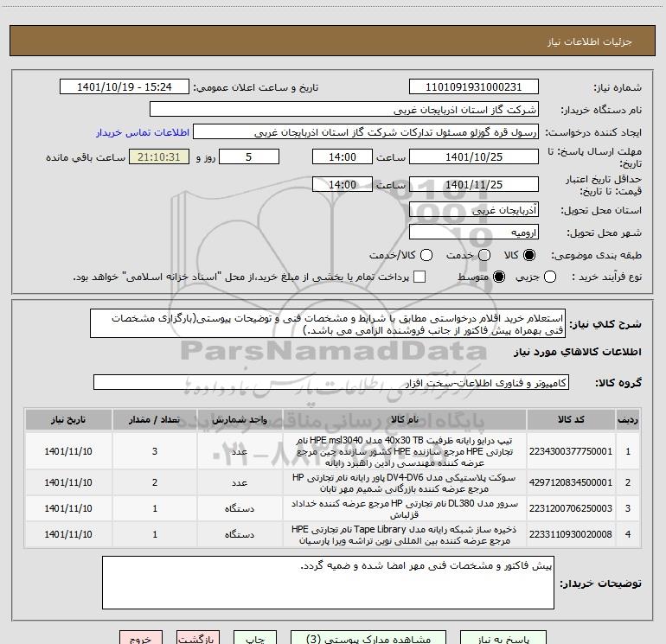Click product group field سخت افزار

331,382
